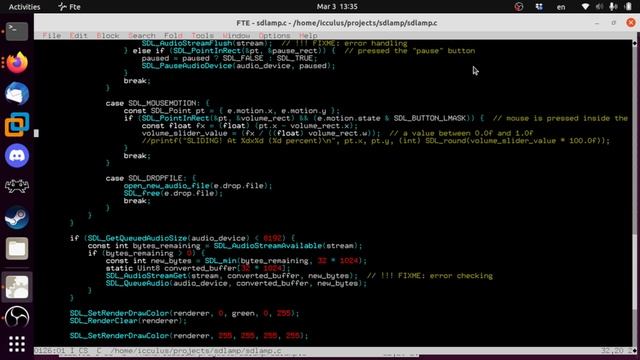Screen dimensions: 640x360
Task: Open the Tools menu
Action: coord(202,36)
